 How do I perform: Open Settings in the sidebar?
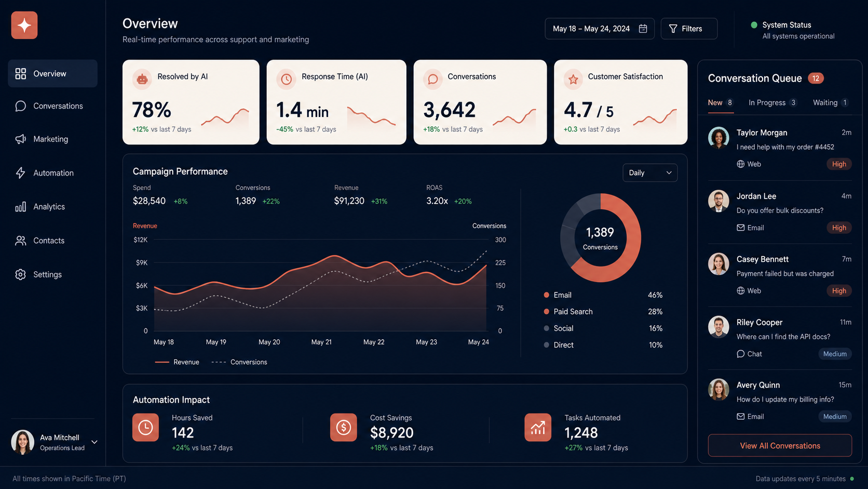pos(52,274)
